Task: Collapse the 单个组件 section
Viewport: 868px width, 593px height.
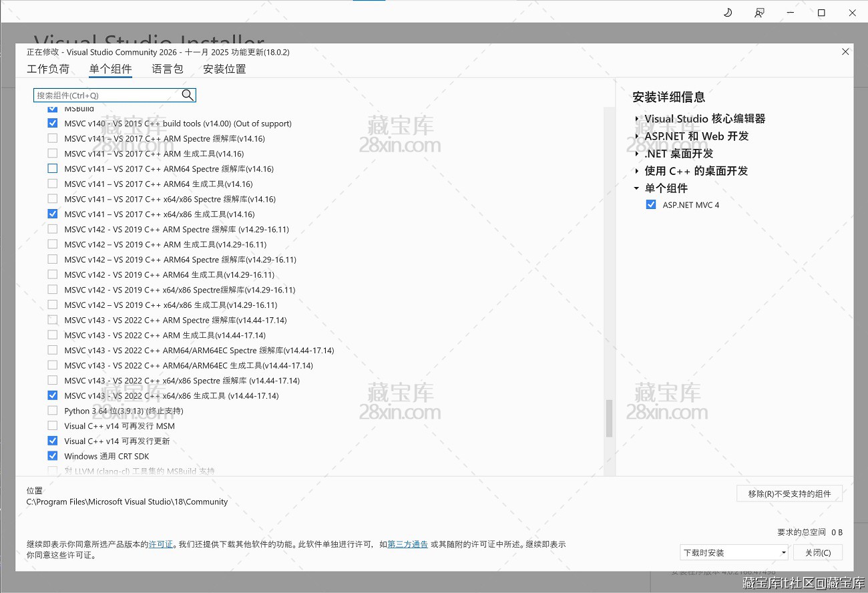Action: [x=637, y=188]
